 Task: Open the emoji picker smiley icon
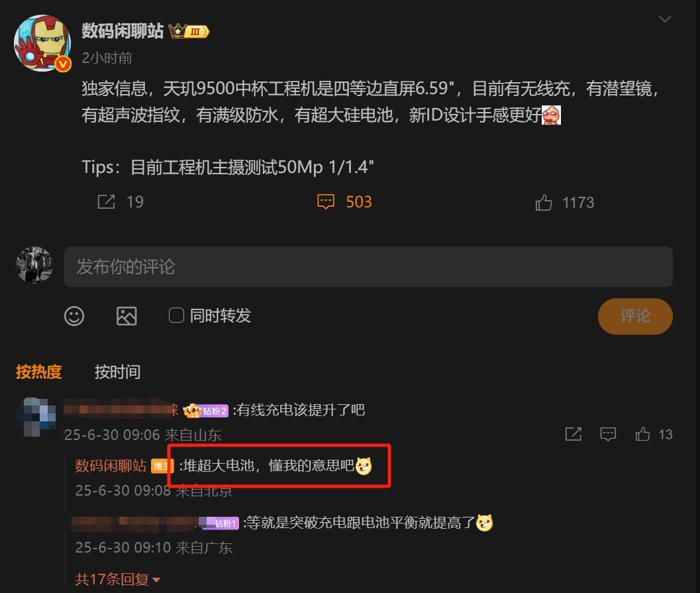click(x=74, y=316)
